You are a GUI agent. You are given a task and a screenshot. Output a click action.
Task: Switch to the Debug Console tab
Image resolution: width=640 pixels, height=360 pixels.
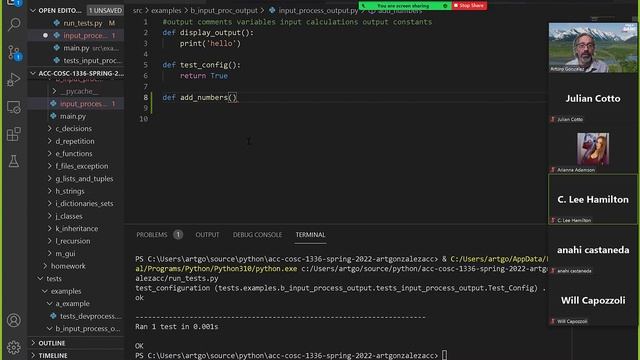(257, 235)
